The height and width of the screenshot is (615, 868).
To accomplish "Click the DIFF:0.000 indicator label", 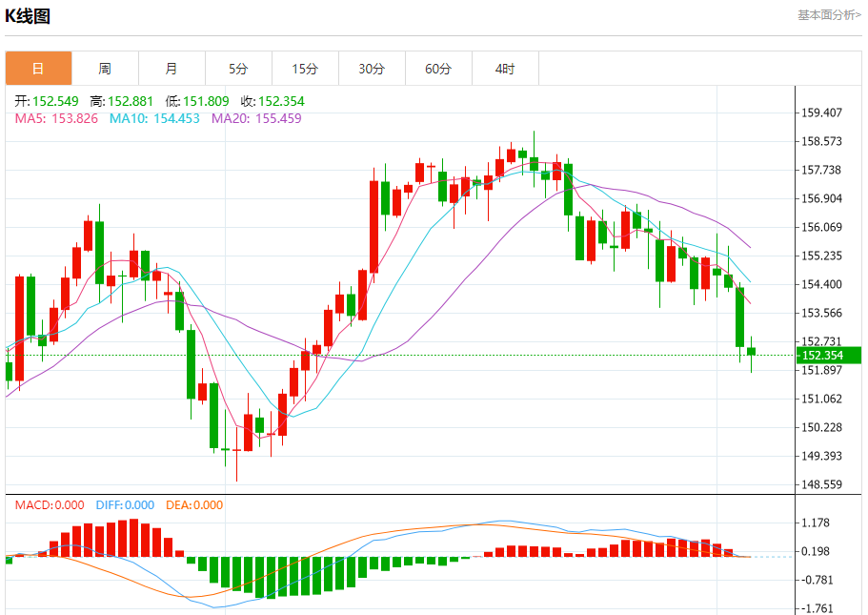I will coord(125,505).
